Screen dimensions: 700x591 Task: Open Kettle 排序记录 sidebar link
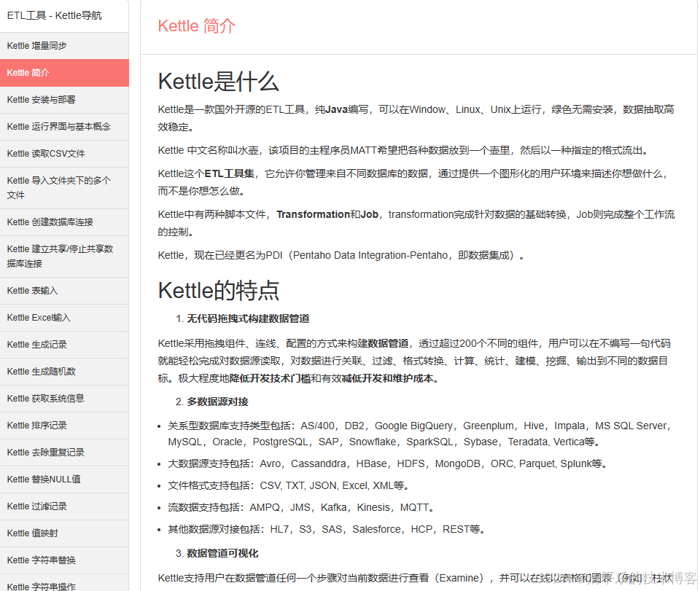coord(64,426)
